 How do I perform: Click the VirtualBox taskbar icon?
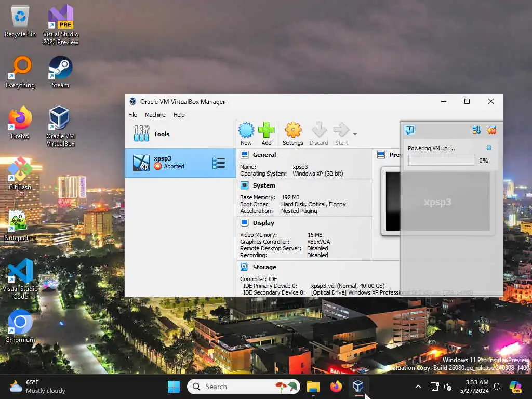click(358, 387)
